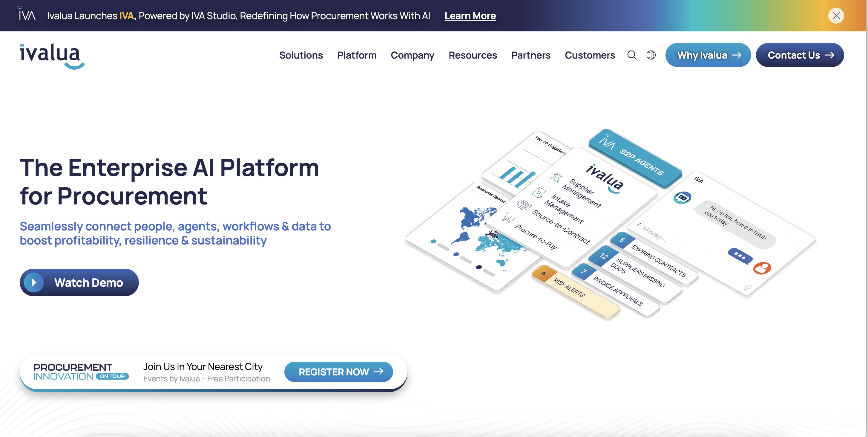
Task: Click the shopping cart Procure-to-Pay icon
Action: click(508, 218)
